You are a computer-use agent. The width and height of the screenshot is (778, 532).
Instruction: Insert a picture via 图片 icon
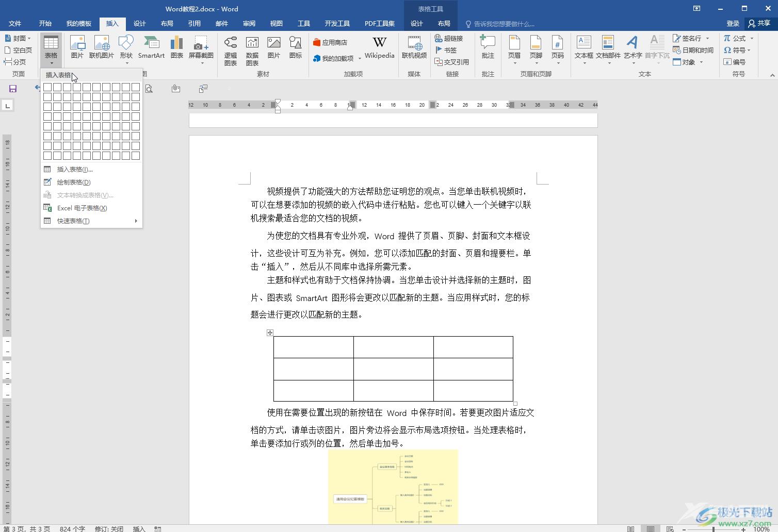[x=77, y=47]
